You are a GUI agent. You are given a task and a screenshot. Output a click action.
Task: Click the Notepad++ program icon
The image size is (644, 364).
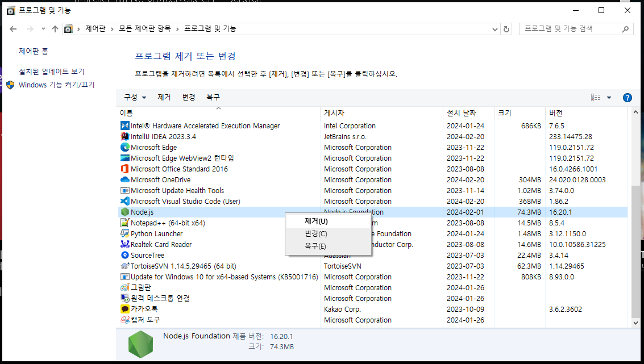tap(125, 223)
